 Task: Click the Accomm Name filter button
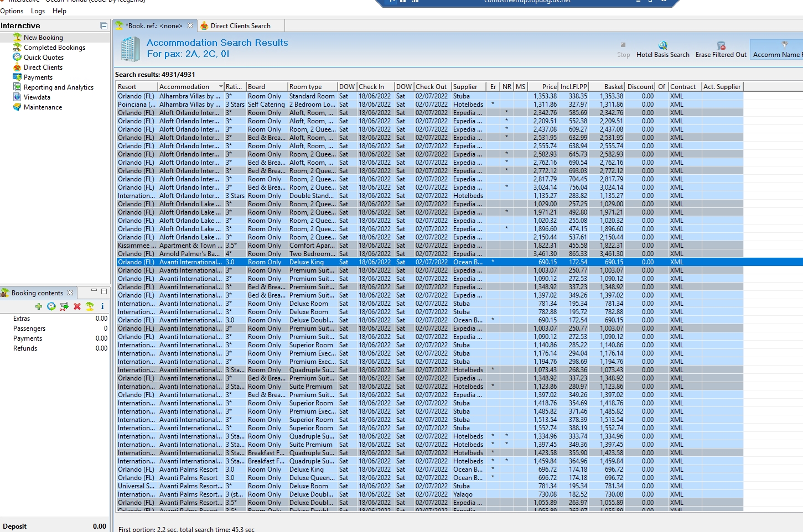pyautogui.click(x=776, y=49)
